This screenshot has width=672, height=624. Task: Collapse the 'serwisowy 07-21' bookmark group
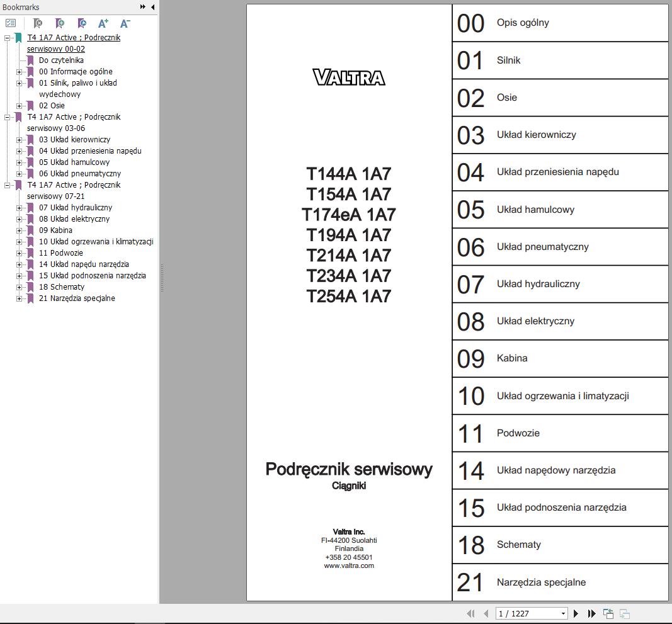[8, 185]
